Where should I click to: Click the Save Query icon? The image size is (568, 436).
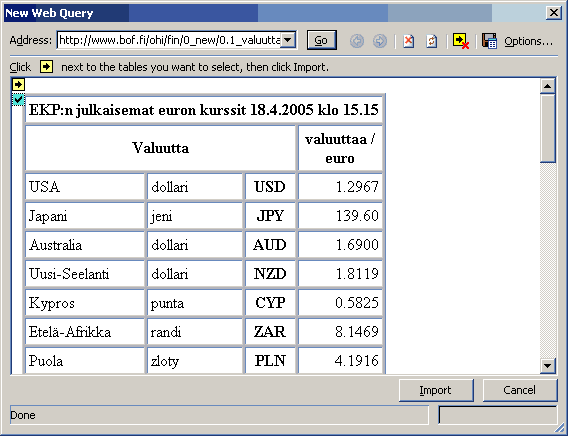tap(489, 41)
